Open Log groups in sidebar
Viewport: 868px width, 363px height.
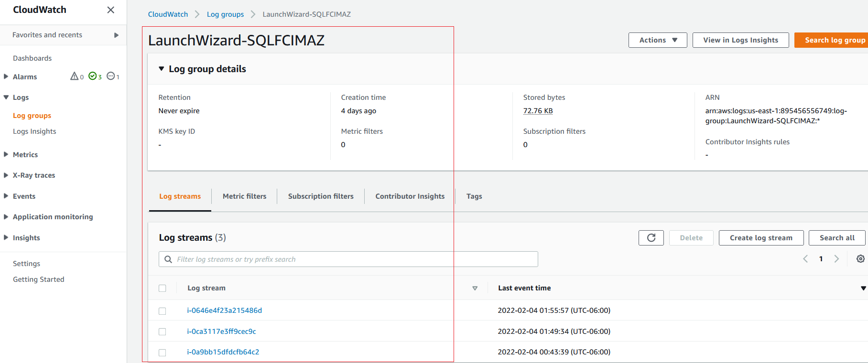32,116
